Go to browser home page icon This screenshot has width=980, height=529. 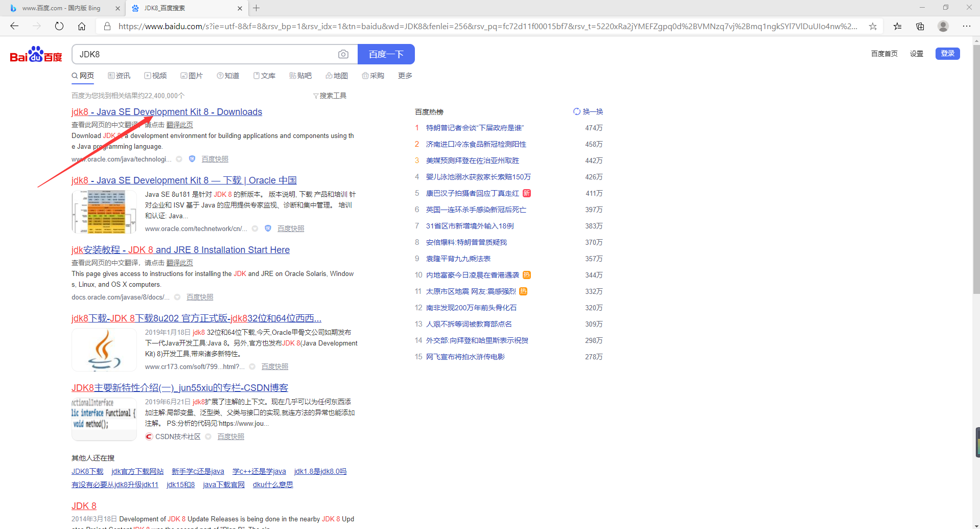pos(82,26)
